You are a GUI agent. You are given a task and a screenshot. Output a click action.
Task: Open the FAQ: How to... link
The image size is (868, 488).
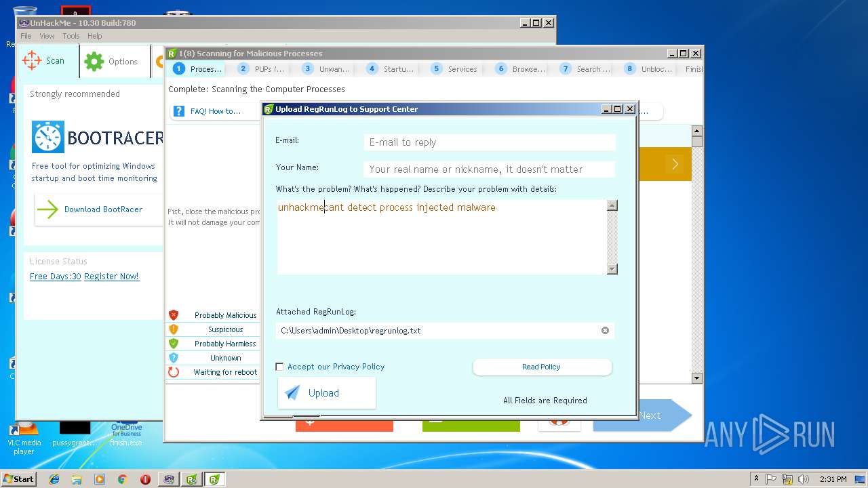215,111
